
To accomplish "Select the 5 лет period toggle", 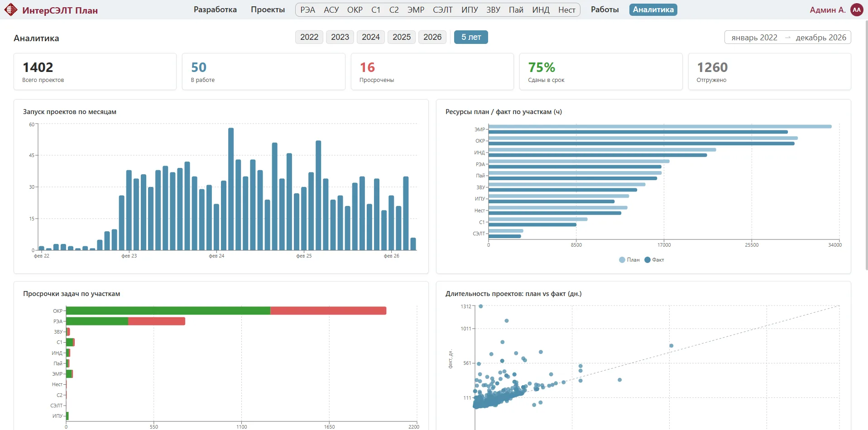I will pyautogui.click(x=471, y=37).
